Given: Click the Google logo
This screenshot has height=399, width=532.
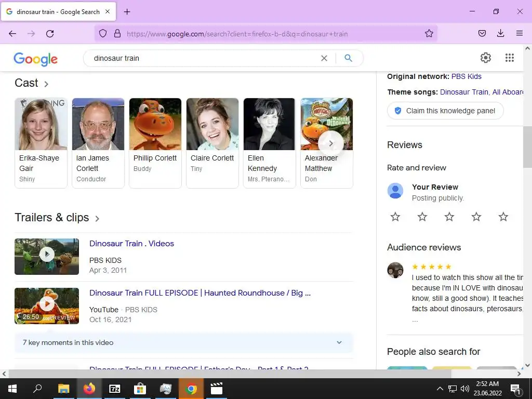Looking at the screenshot, I should pyautogui.click(x=36, y=59).
